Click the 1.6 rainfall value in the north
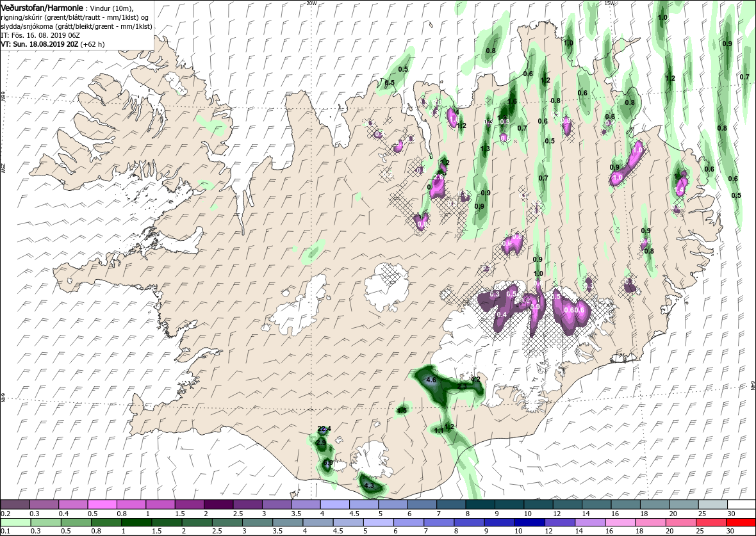 (x=512, y=101)
